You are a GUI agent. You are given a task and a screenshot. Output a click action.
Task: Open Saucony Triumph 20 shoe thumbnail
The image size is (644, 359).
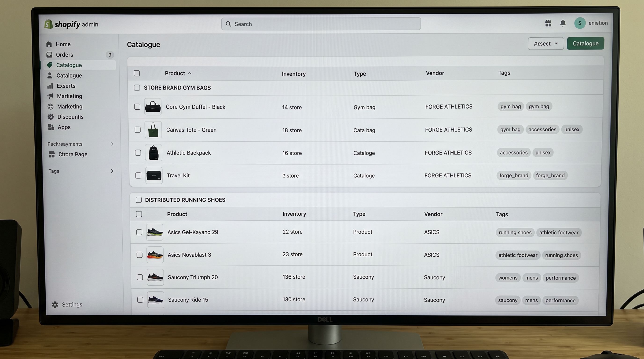click(x=155, y=277)
